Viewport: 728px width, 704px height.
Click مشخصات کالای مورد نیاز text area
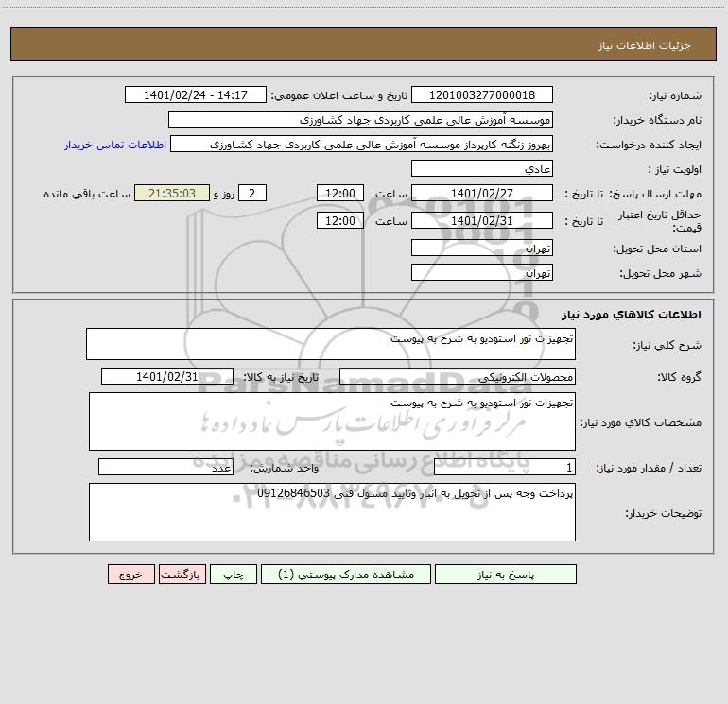point(332,421)
